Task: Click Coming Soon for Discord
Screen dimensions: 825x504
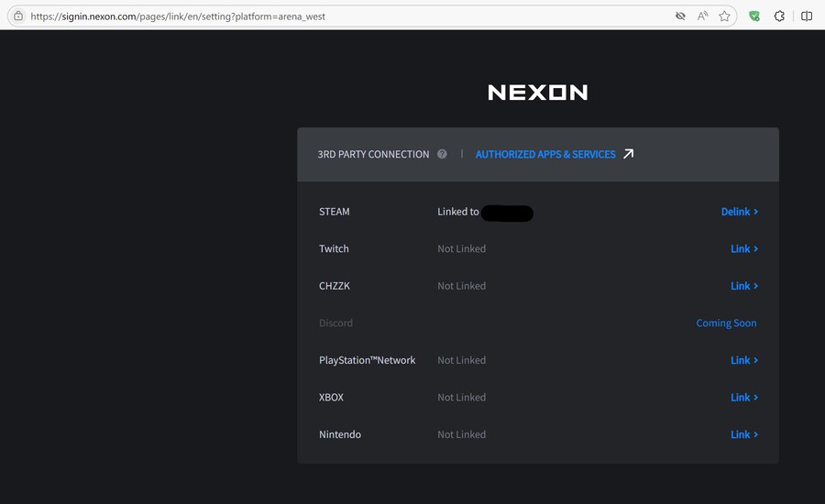Action: (x=727, y=323)
